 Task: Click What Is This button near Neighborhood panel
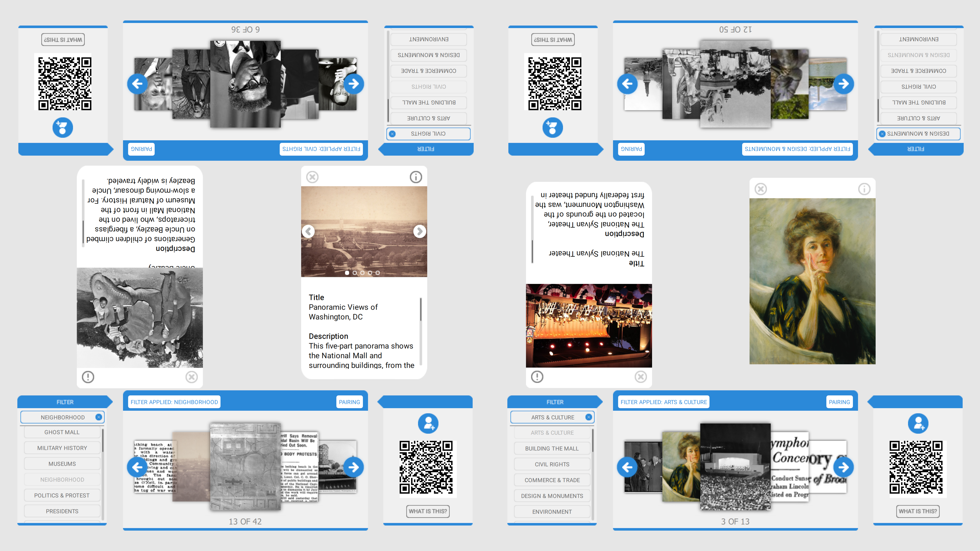pyautogui.click(x=428, y=511)
